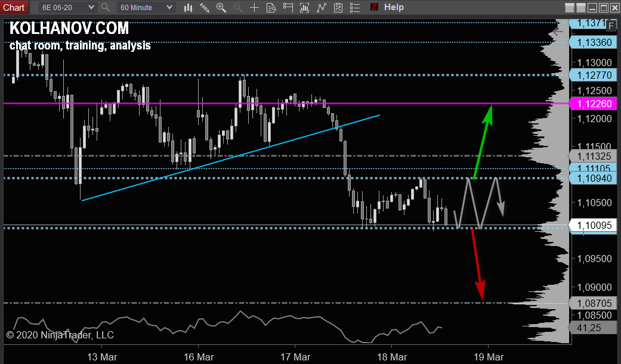Click the 1,10095 current price label

click(594, 225)
